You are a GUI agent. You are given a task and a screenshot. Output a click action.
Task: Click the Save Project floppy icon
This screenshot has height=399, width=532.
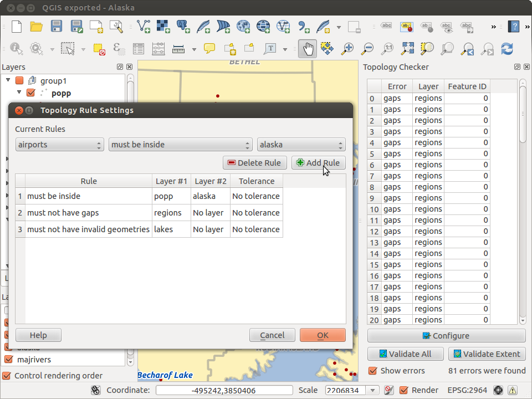[57, 27]
